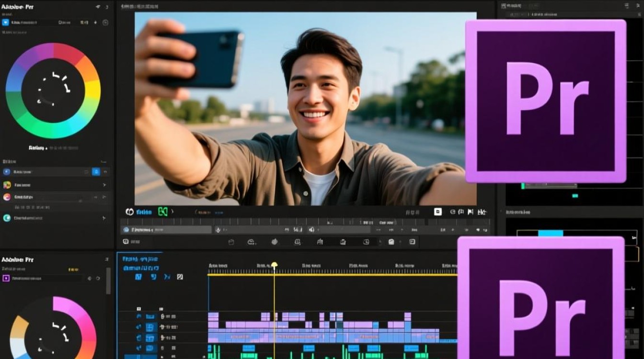The image size is (644, 359).
Task: Select the effect row with the multicolored square icon
Action: [x=56, y=185]
